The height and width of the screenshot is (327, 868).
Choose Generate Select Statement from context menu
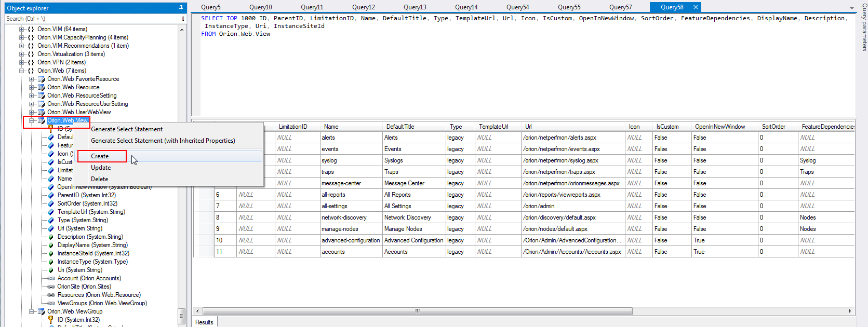point(127,129)
